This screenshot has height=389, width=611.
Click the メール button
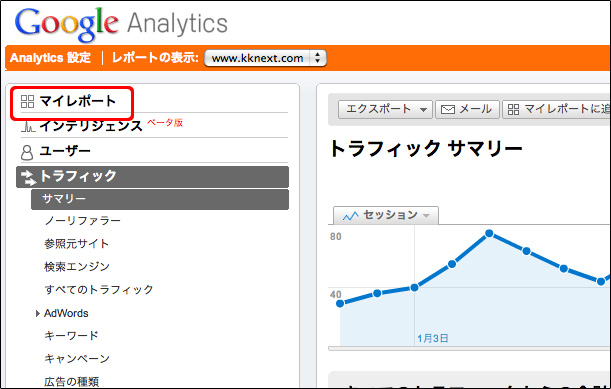pos(467,109)
